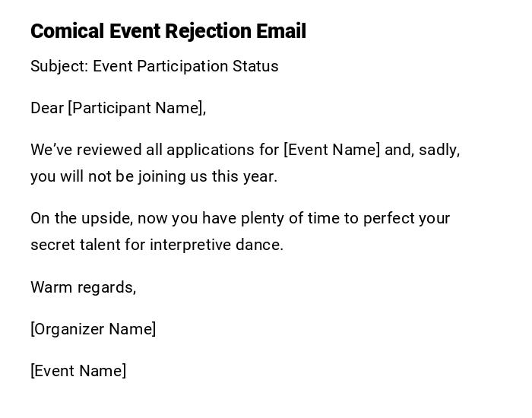Viewport: 532px width, 418px height.
Task: Click the word 'Subject:' in the subject line
Action: (59, 66)
